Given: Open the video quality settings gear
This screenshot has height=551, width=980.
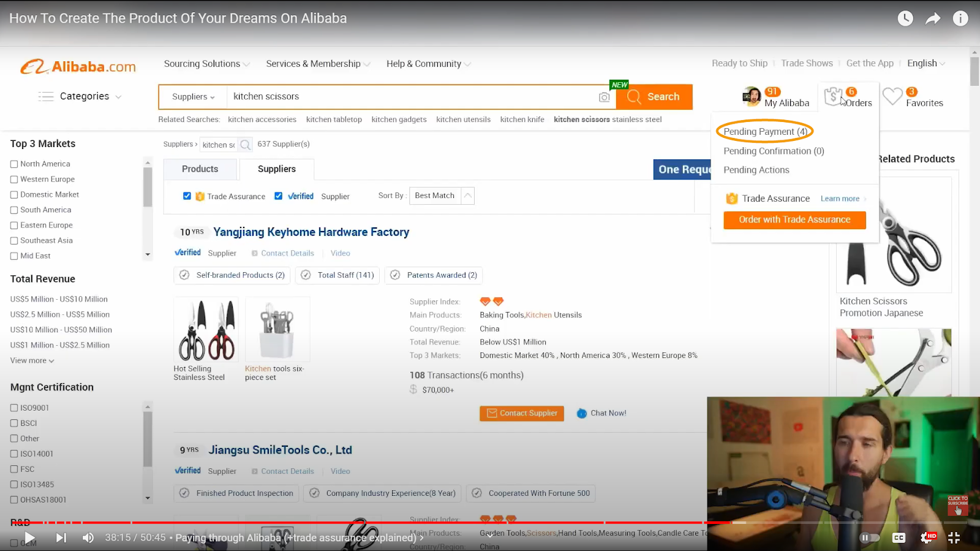Looking at the screenshot, I should click(927, 538).
